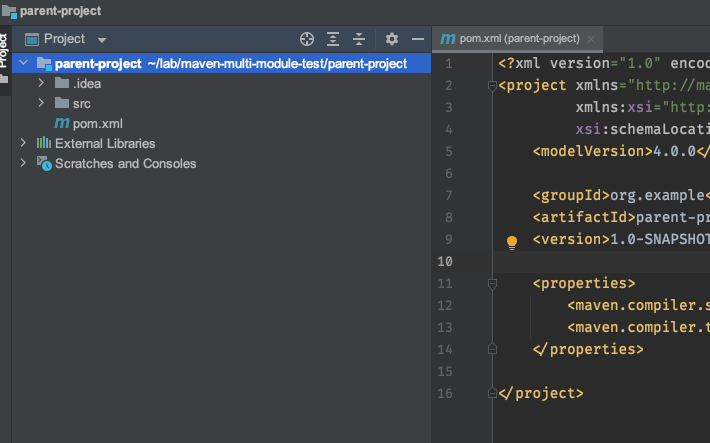Select Scratches and Consoles in the tree
This screenshot has width=710, height=443.
pos(125,164)
